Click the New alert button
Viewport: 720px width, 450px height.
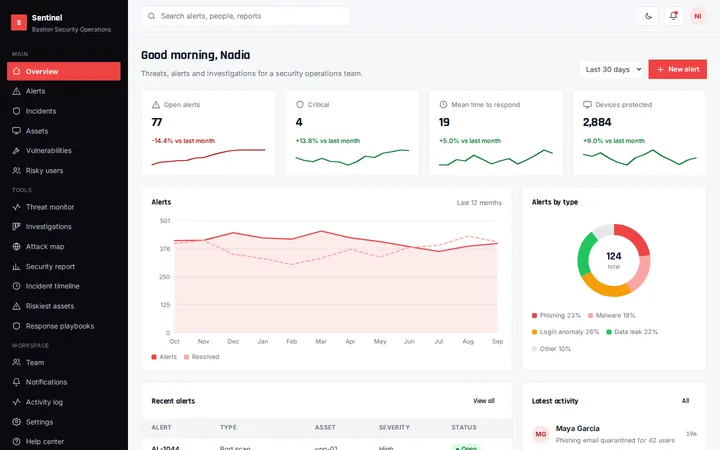(x=677, y=69)
